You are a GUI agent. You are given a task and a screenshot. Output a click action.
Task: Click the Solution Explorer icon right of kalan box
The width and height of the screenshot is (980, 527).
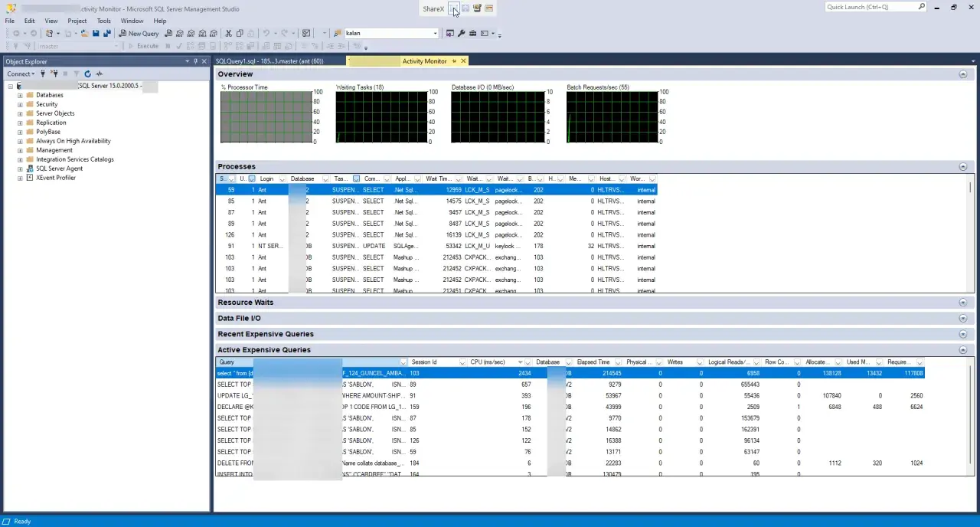[x=449, y=33]
